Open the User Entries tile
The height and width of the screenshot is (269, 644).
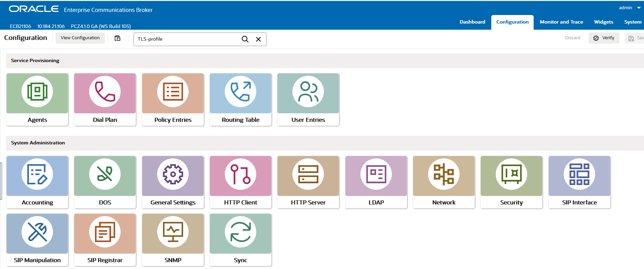[308, 100]
